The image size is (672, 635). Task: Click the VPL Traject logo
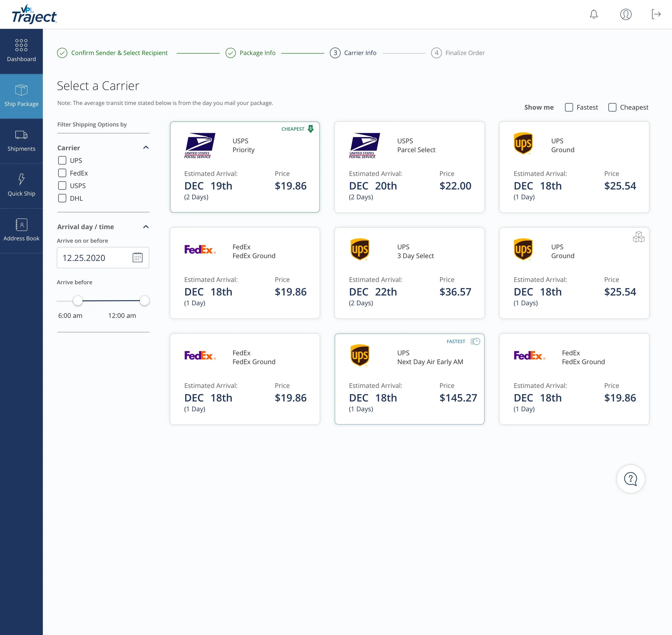click(34, 14)
